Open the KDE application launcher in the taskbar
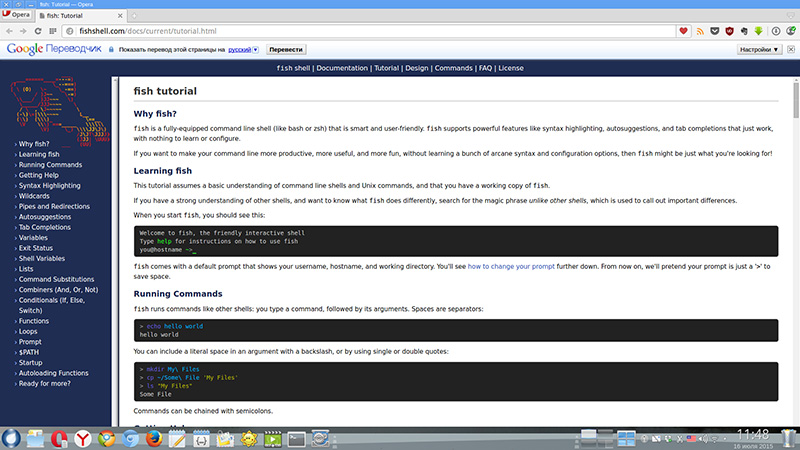This screenshot has height=450, width=800. 11,439
